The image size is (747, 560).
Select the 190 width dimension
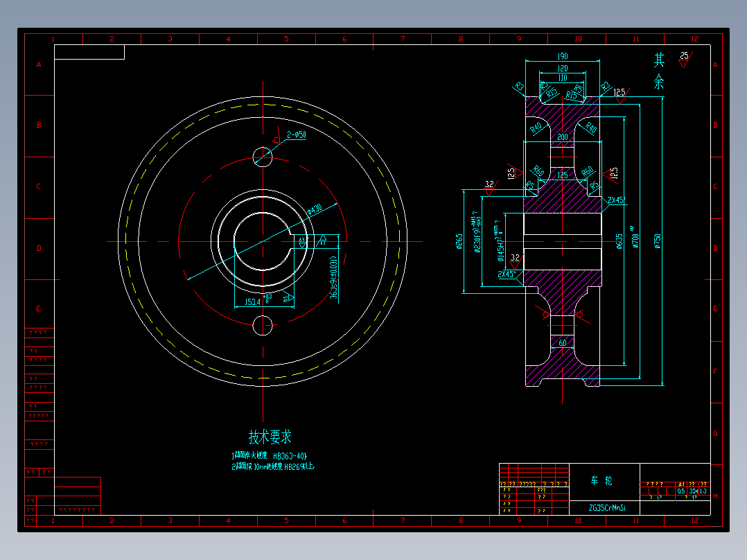coord(563,56)
